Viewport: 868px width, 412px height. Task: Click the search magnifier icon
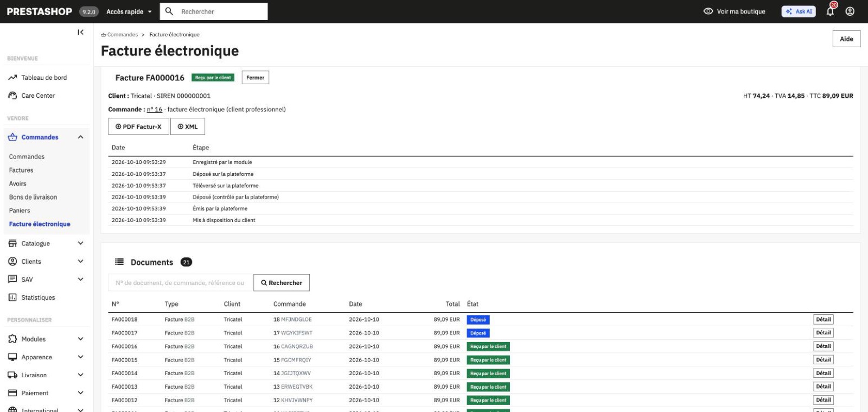(x=169, y=11)
